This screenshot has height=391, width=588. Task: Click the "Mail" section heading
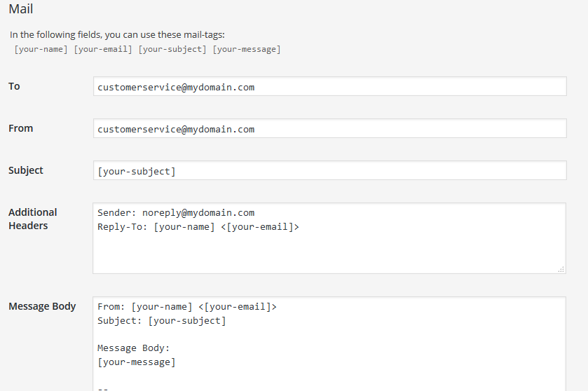click(21, 10)
